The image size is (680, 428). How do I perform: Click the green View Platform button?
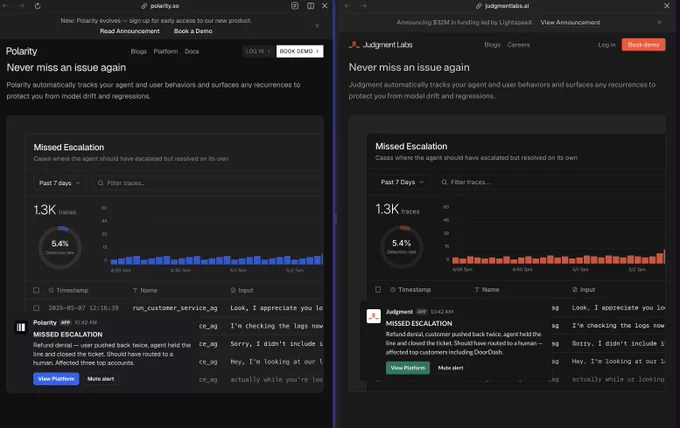408,368
